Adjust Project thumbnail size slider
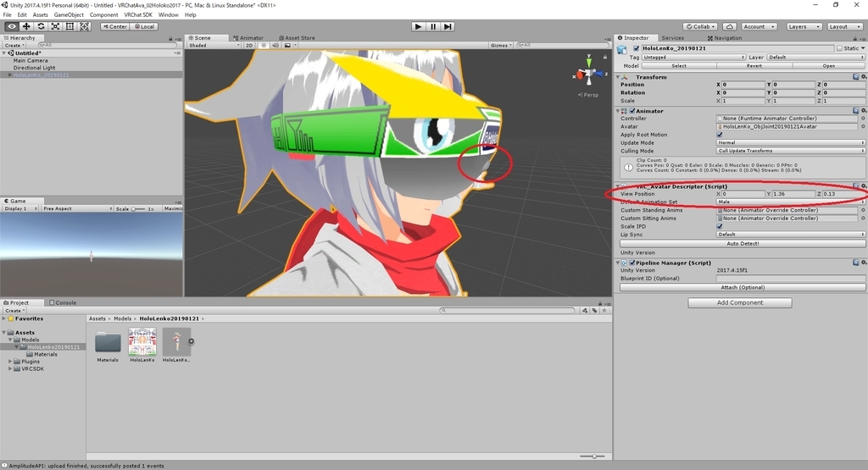Image resolution: width=868 pixels, height=470 pixels. pyautogui.click(x=593, y=456)
